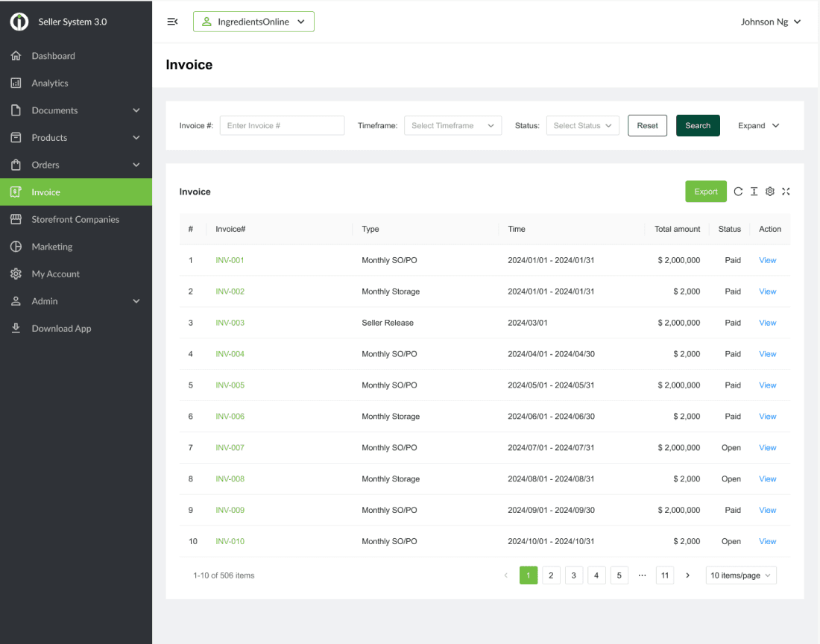Jump ahead with pagination ellipsis

642,575
